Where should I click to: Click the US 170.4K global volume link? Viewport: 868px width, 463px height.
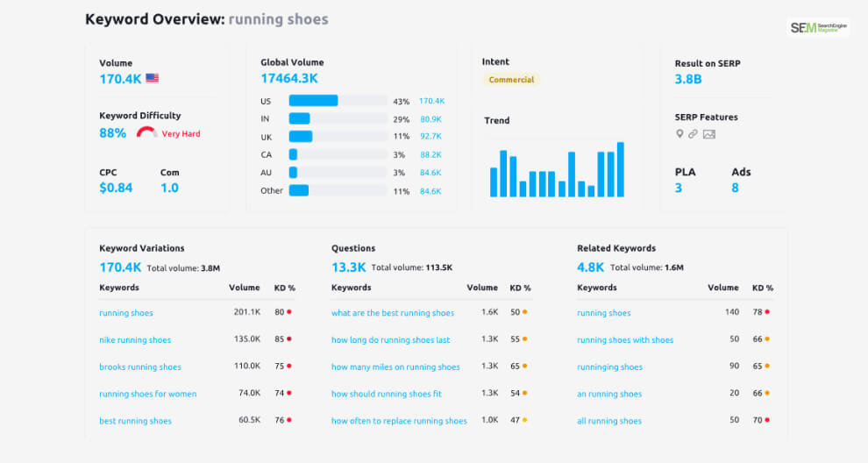pos(431,102)
